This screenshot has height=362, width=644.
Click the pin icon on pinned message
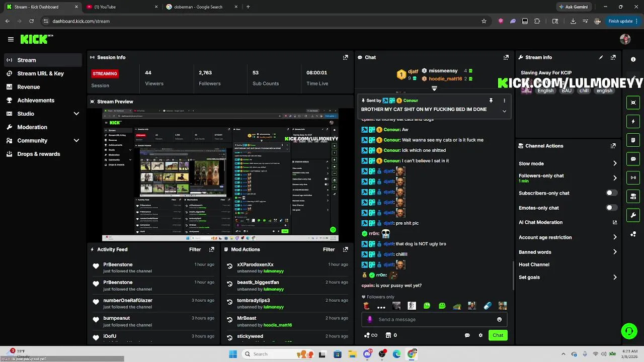coord(491,101)
